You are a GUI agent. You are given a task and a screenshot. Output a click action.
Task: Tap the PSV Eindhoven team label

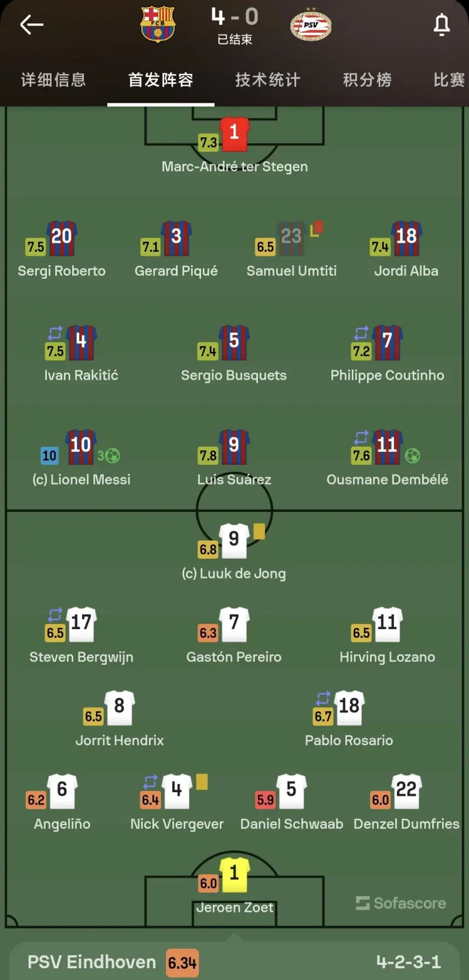[92, 962]
